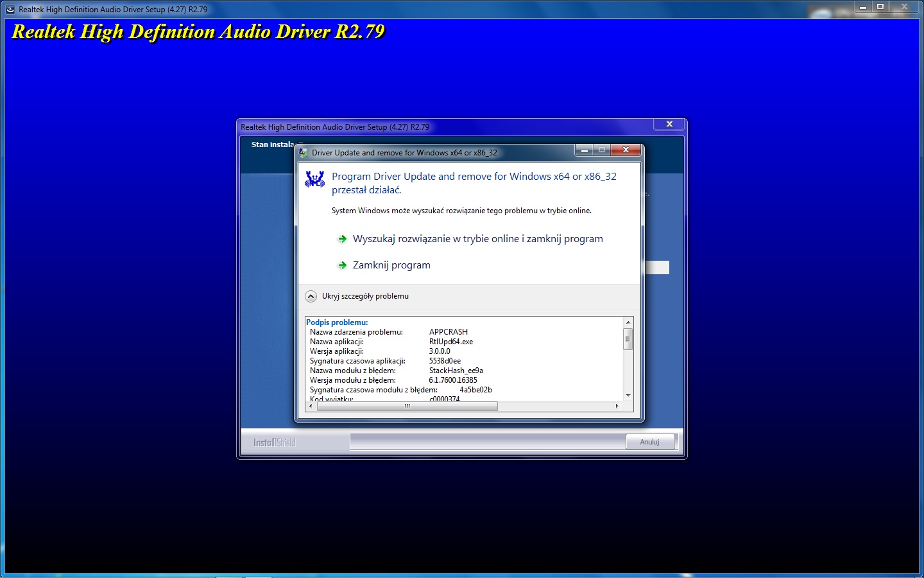The height and width of the screenshot is (578, 924).
Task: Choose Wyszukaj rozwiązanie w trybie online i zamknij program
Action: pos(477,239)
